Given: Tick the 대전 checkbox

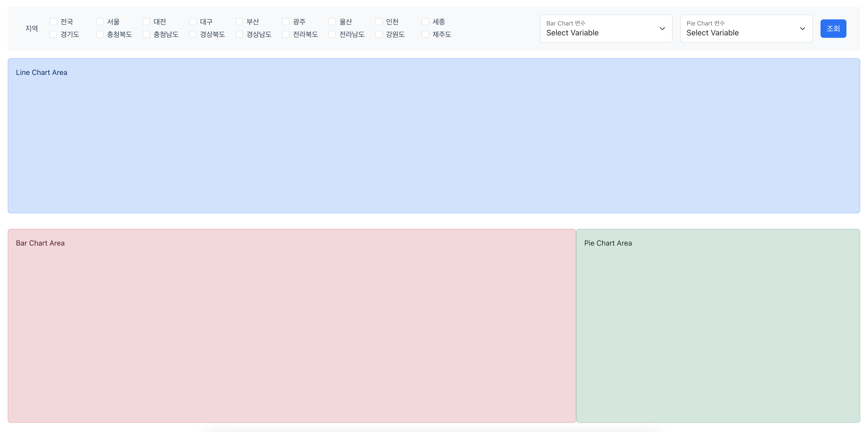Looking at the screenshot, I should (x=146, y=22).
